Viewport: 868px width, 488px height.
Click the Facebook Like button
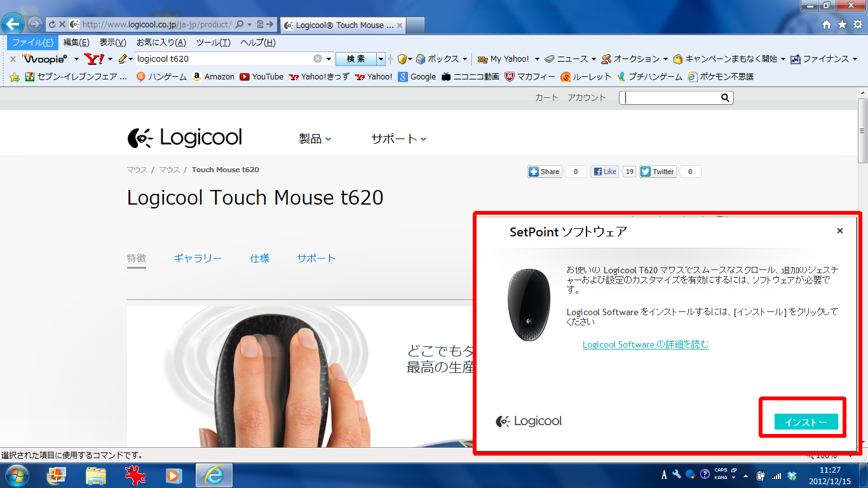[x=604, y=172]
